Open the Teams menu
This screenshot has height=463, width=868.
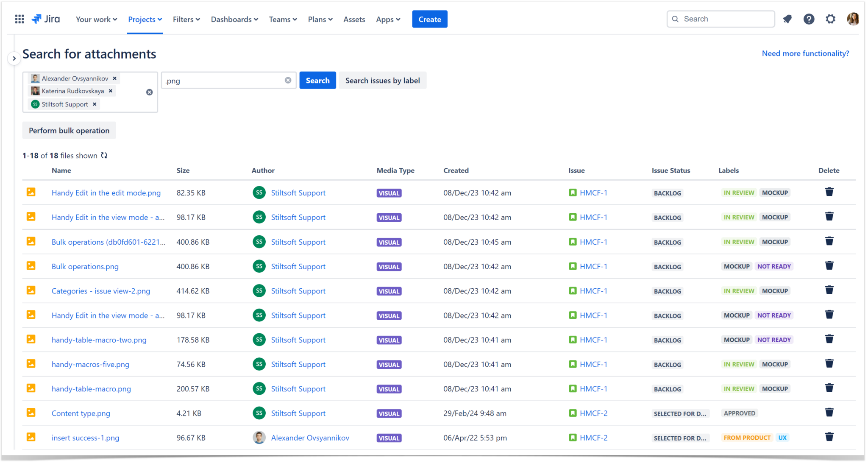point(282,19)
